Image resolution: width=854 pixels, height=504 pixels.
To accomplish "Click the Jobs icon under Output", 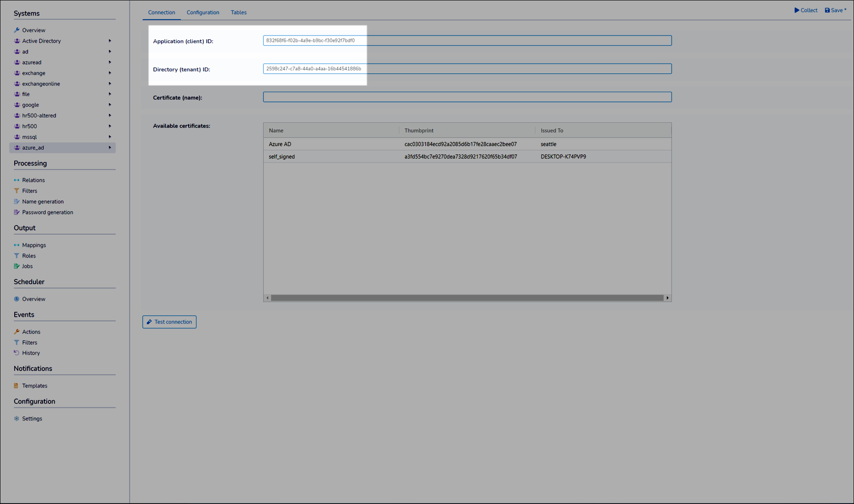I will 16,266.
